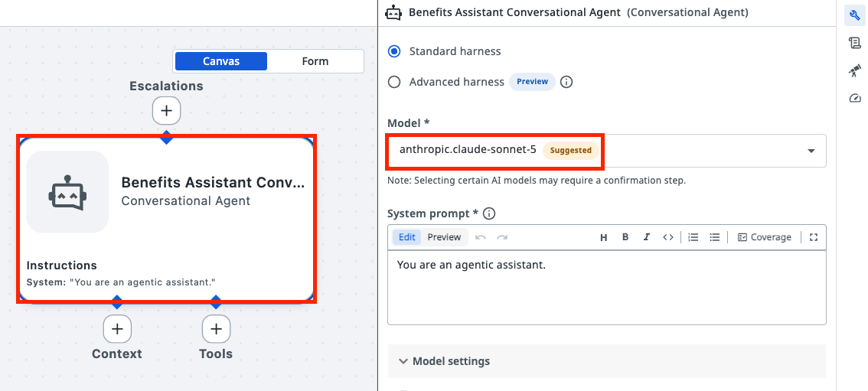Click the panel header title Benefits Assistant

tap(515, 12)
